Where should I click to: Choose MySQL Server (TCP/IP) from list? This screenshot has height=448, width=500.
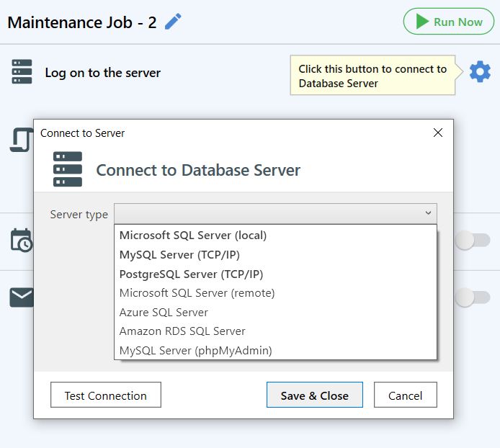(179, 255)
